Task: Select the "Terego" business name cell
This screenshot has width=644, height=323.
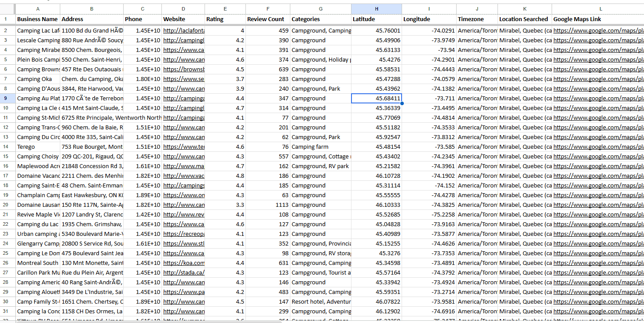Action: point(38,147)
